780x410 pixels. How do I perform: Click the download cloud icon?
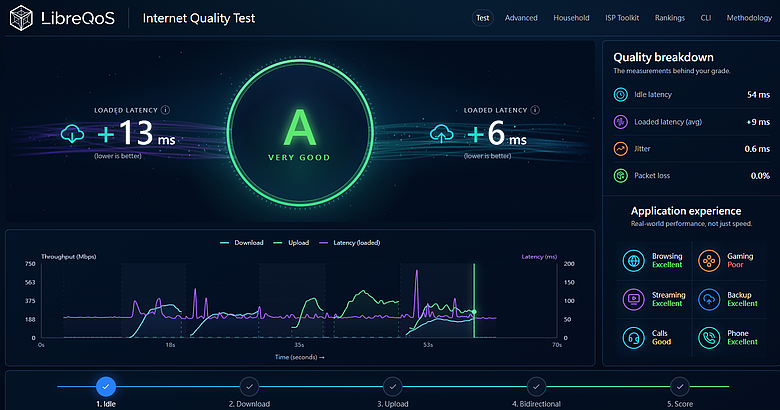pos(72,134)
